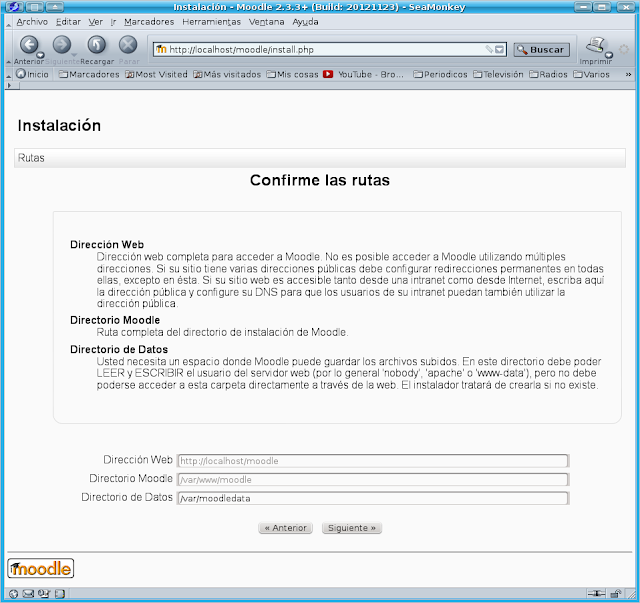Open the Ver menu
The width and height of the screenshot is (640, 603).
(96, 22)
